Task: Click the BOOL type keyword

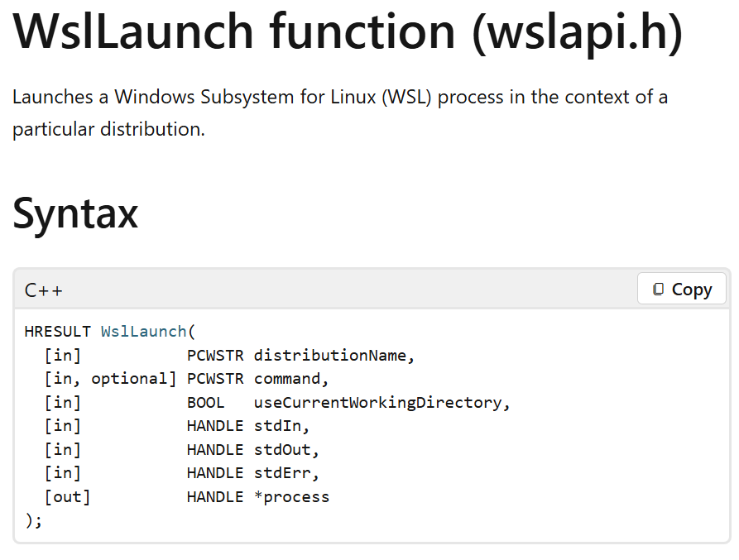Action: (205, 403)
